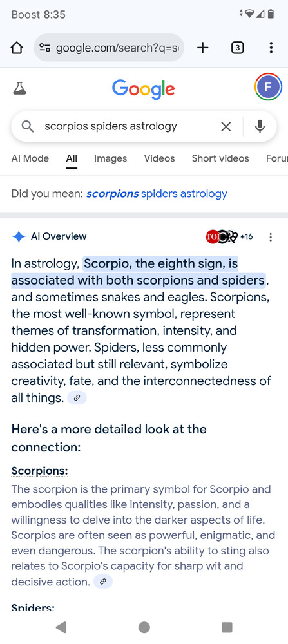Click the magnifier search icon
The image size is (288, 644).
pos(28,126)
